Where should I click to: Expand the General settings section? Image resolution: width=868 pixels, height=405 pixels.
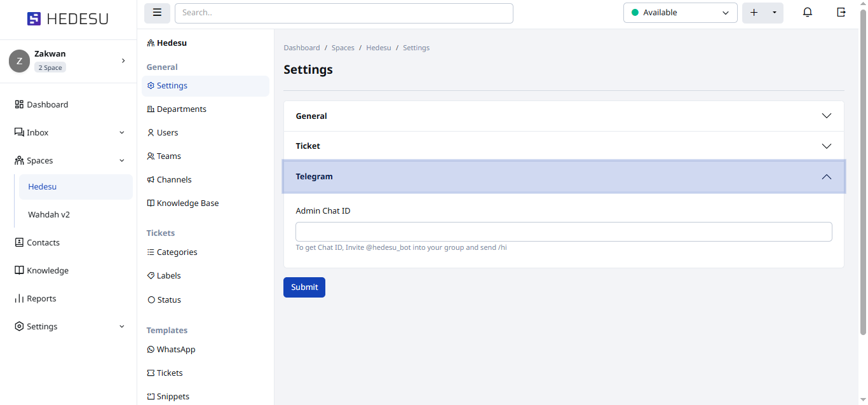(563, 116)
